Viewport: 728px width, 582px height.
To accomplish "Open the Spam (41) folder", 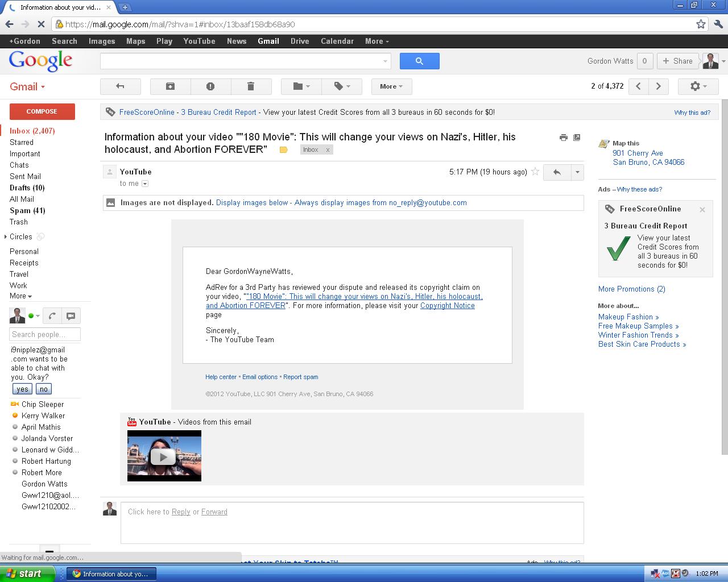I will coord(27,210).
